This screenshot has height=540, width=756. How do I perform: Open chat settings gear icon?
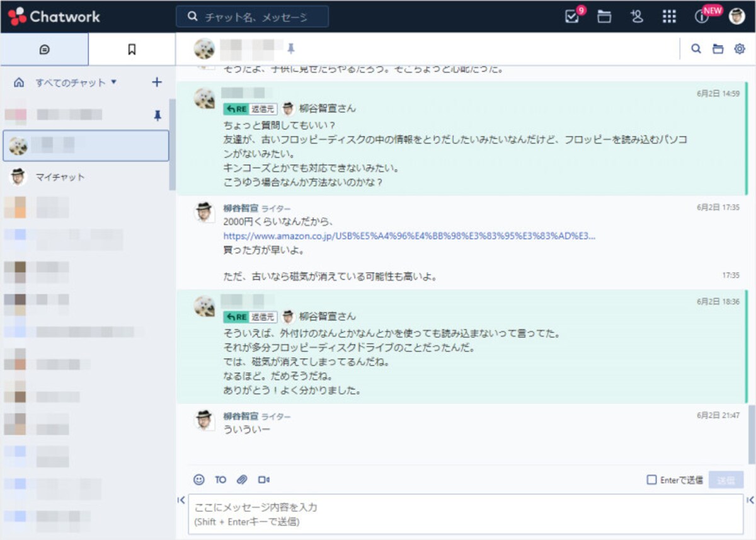click(740, 49)
